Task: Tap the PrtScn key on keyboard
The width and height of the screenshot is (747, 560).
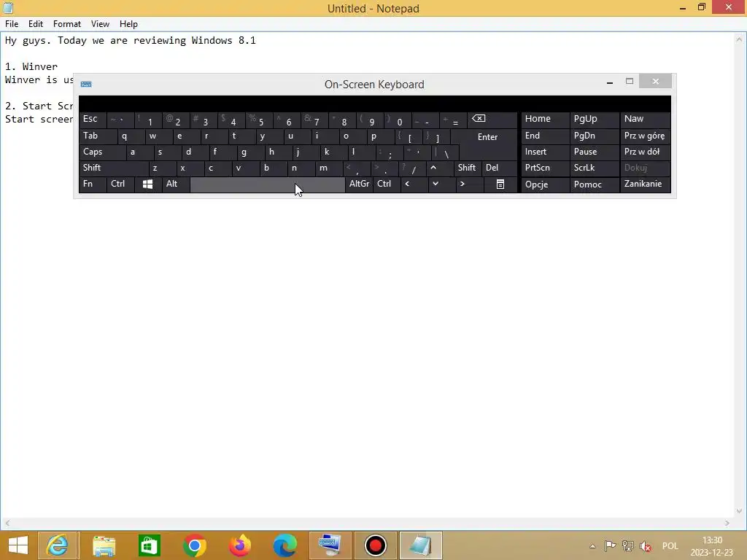Action: click(545, 168)
